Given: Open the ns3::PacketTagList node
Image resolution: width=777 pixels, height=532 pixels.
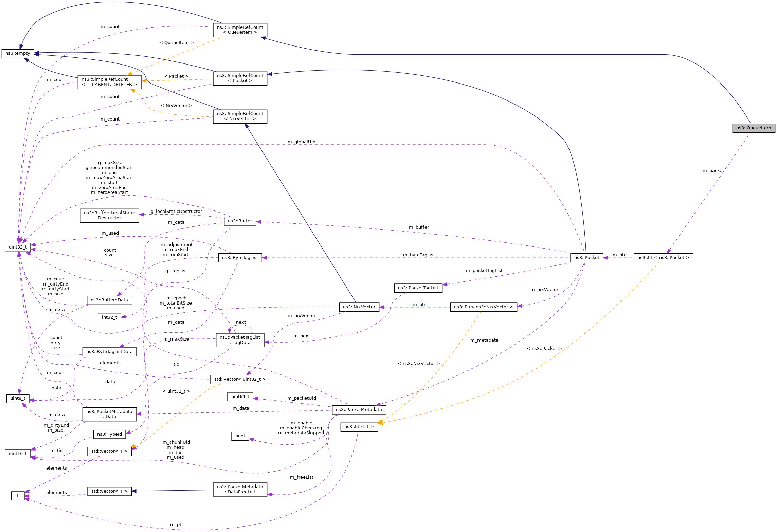Looking at the screenshot, I should pos(418,288).
